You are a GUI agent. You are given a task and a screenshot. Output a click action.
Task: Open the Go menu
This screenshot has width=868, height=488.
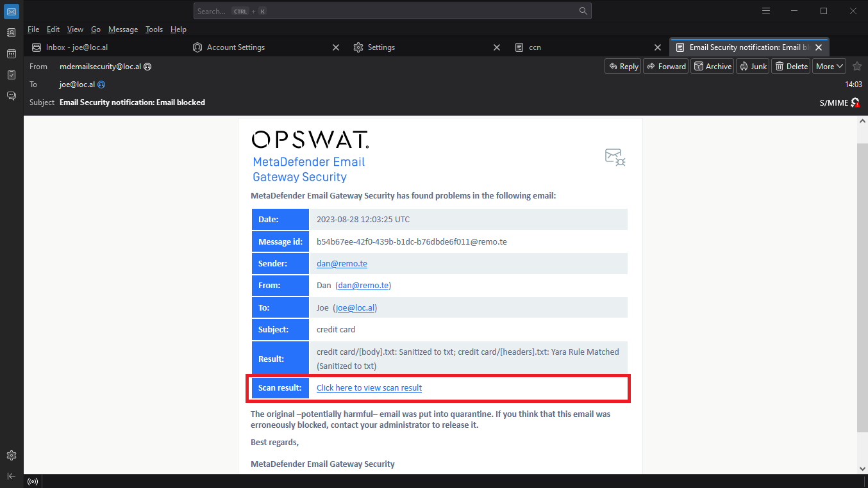pos(96,29)
